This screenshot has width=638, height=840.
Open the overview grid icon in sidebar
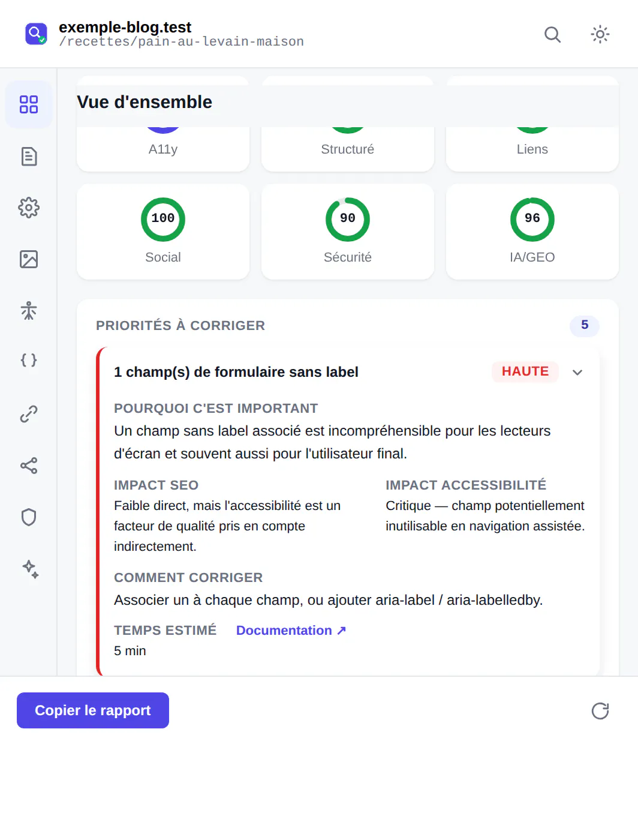tap(29, 104)
